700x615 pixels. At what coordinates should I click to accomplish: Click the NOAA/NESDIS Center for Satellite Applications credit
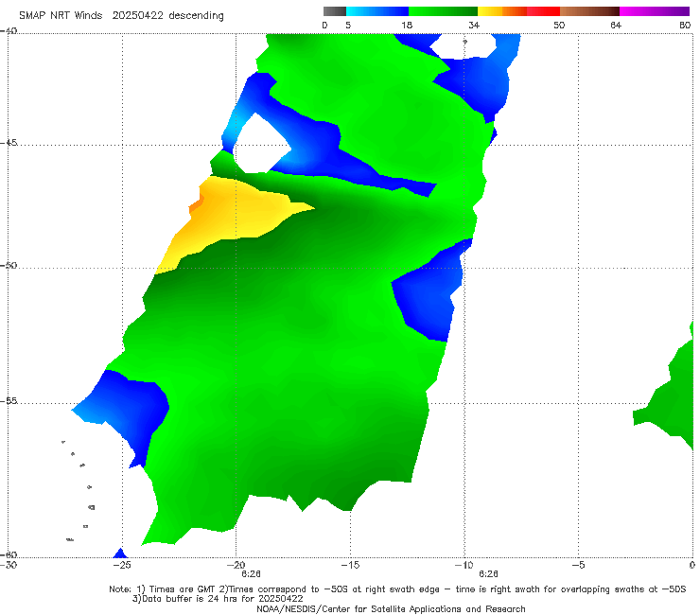pyautogui.click(x=391, y=608)
